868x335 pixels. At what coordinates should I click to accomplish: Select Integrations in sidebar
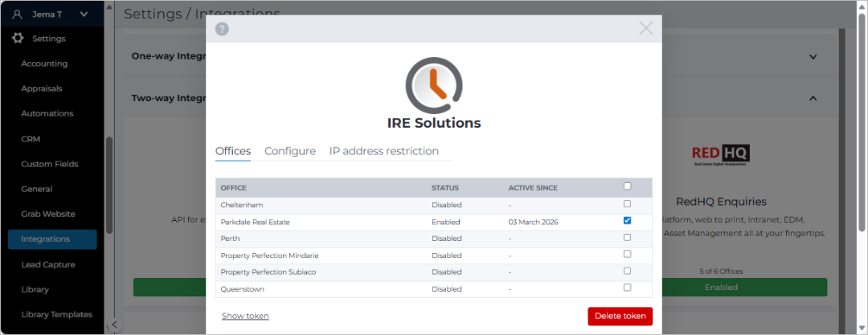pos(52,239)
